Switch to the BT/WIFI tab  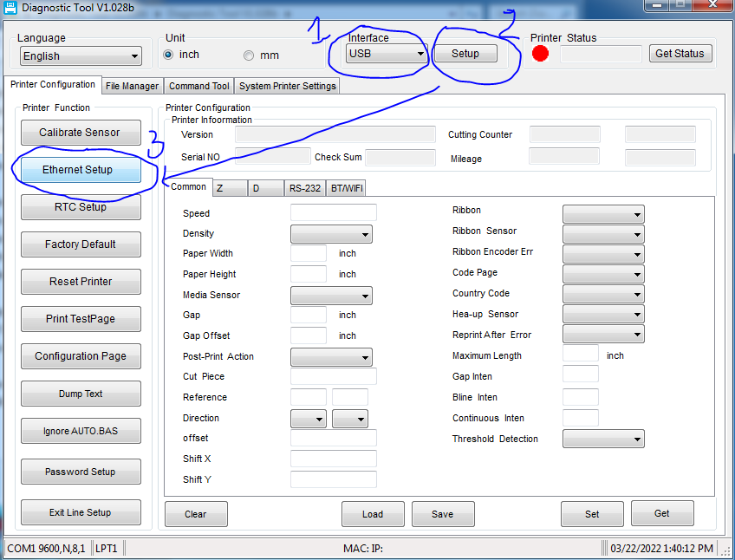pos(347,188)
